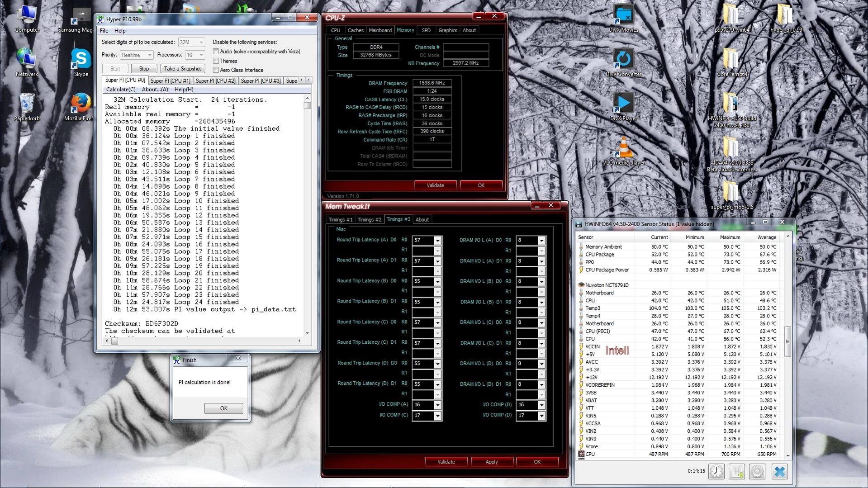Viewport: 868px width, 488px height.
Task: Select the CPU Package Power sensor row
Action: (678, 270)
